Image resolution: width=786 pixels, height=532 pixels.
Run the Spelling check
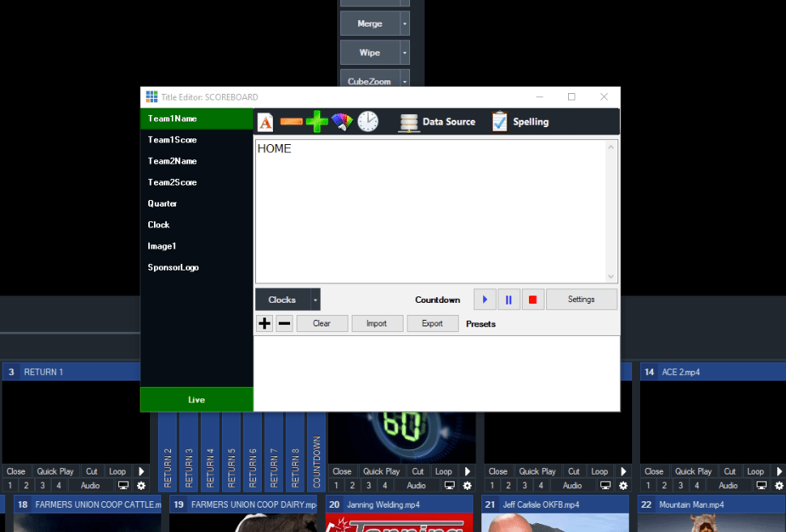click(x=520, y=122)
